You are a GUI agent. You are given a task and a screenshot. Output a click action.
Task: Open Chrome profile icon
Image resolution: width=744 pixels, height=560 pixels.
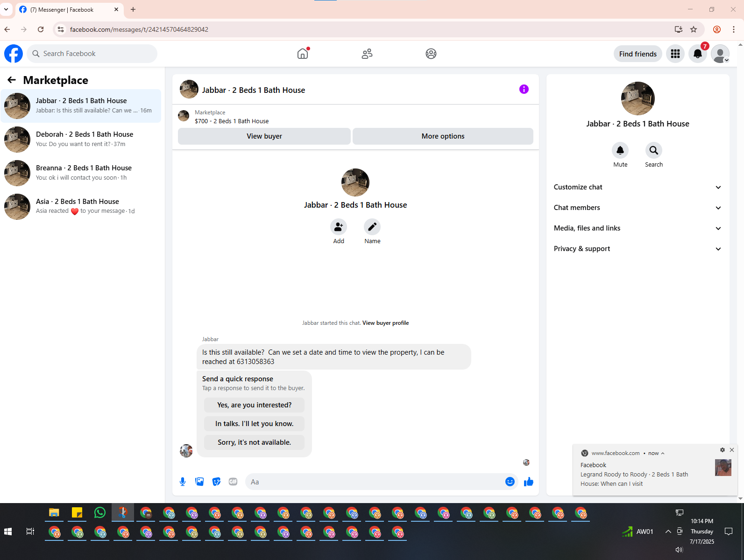point(717,29)
